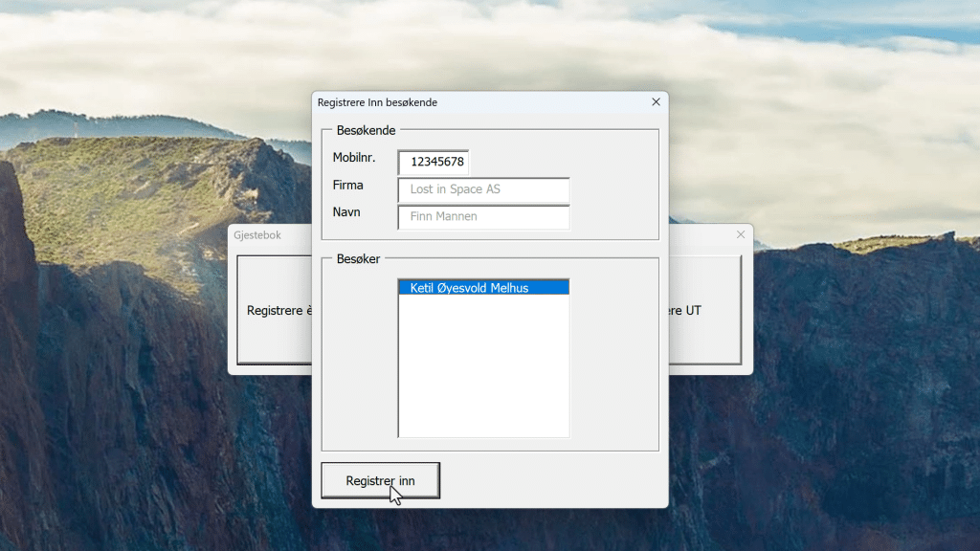The width and height of the screenshot is (980, 551).
Task: Select Ketil Øyesvold Melhus in the list
Action: (x=483, y=287)
